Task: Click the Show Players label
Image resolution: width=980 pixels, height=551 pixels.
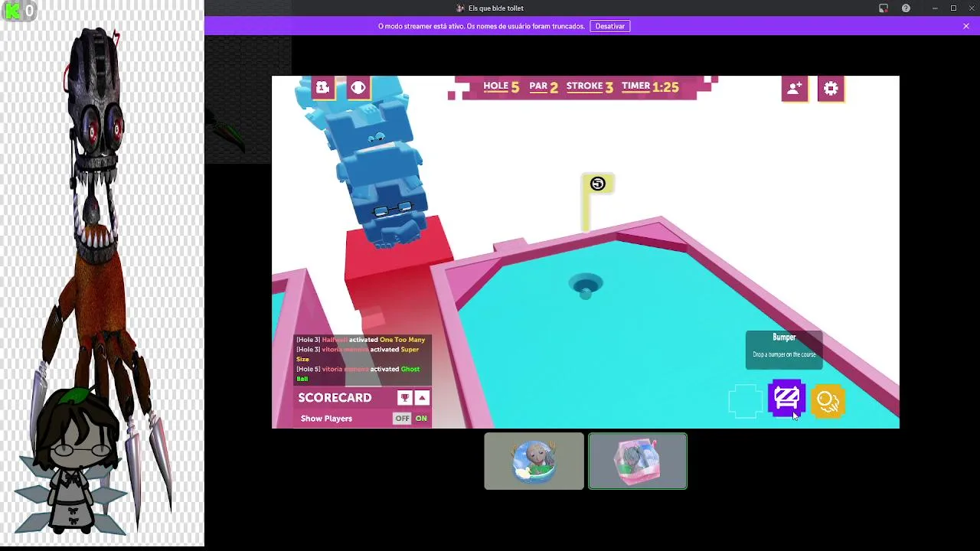Action: pos(326,419)
